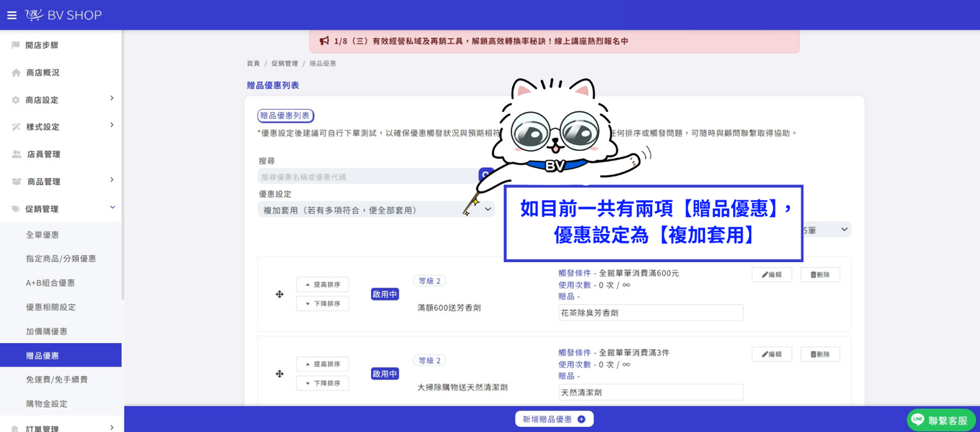
Task: Click the people icon beside 店員管理
Action: 16,154
